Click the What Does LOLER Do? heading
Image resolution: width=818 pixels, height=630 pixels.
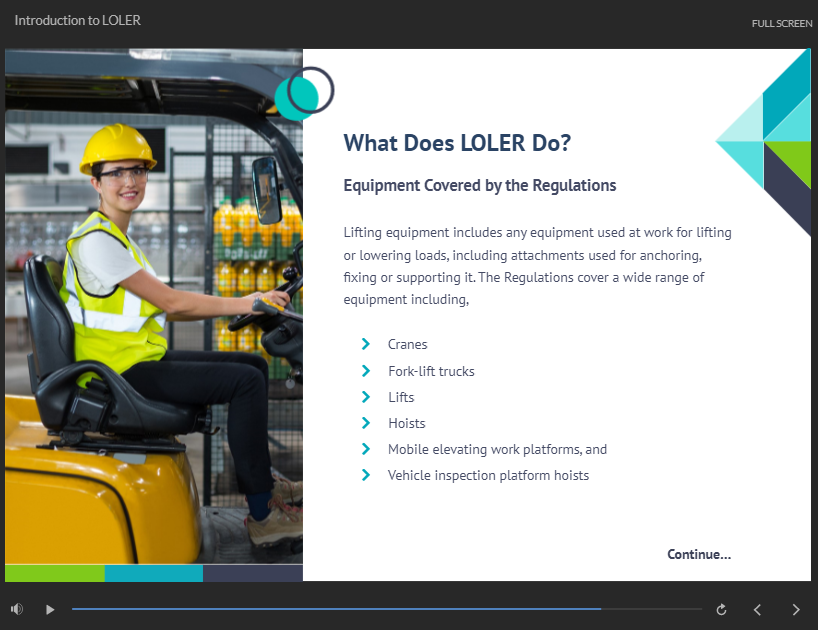(457, 143)
